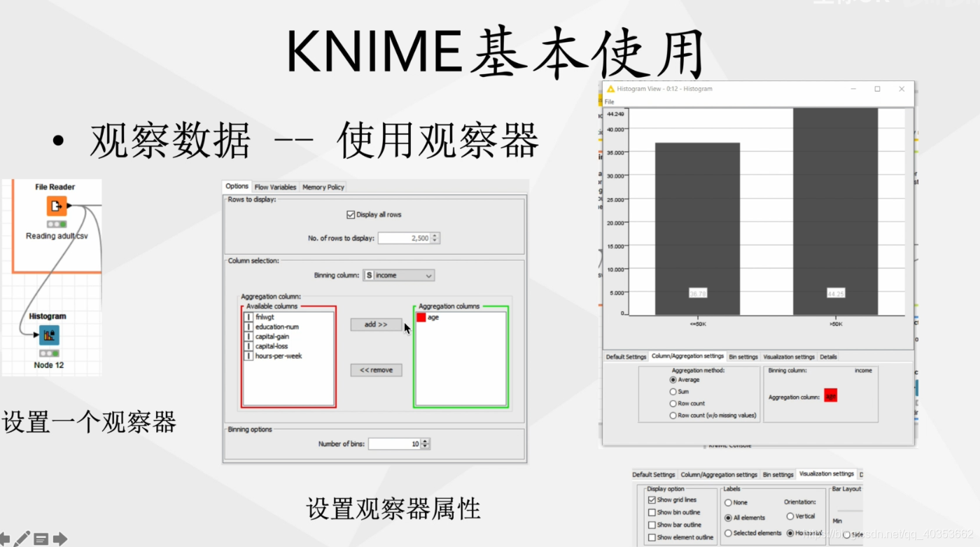The image size is (980, 547).
Task: Select the Sum aggregation method
Action: click(x=673, y=392)
